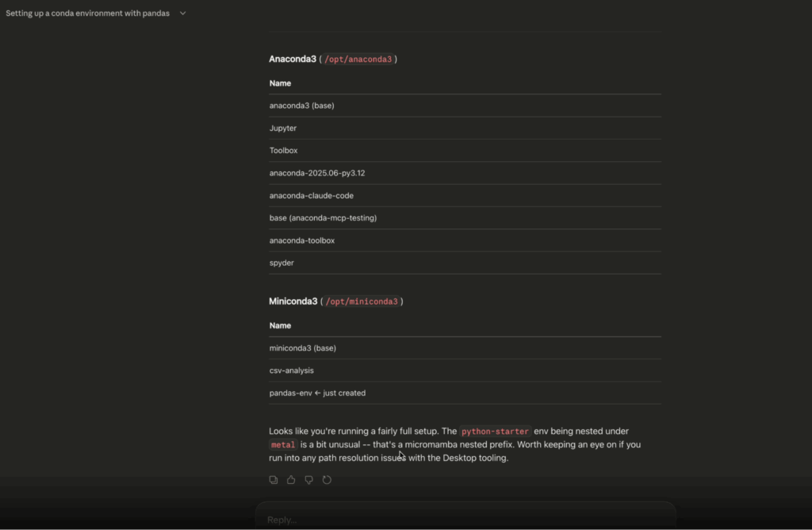This screenshot has height=530, width=812.
Task: Click the conversation title 'Setting up a conda environment'
Action: pyautogui.click(x=87, y=13)
